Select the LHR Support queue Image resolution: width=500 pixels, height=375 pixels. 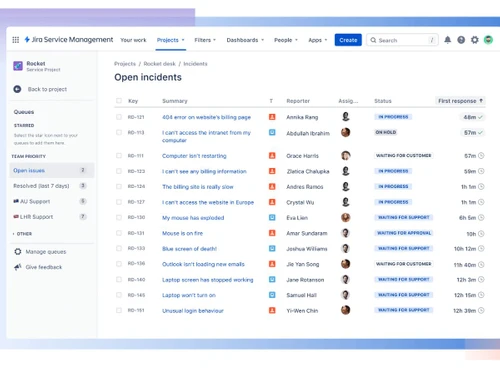click(52, 217)
